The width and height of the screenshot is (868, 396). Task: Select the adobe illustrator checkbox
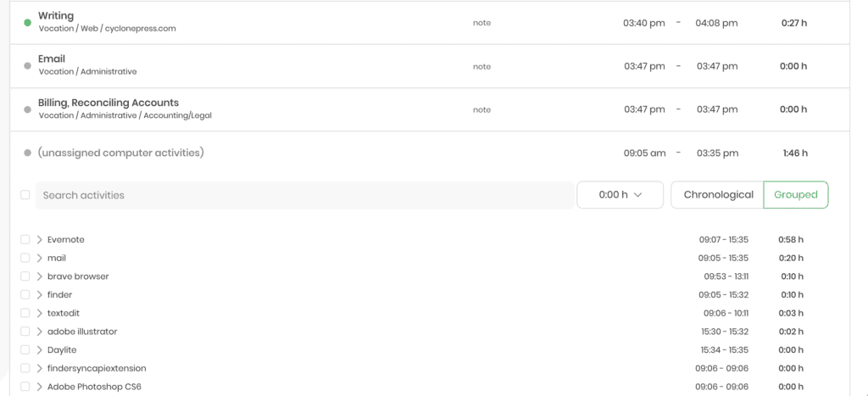coord(25,332)
